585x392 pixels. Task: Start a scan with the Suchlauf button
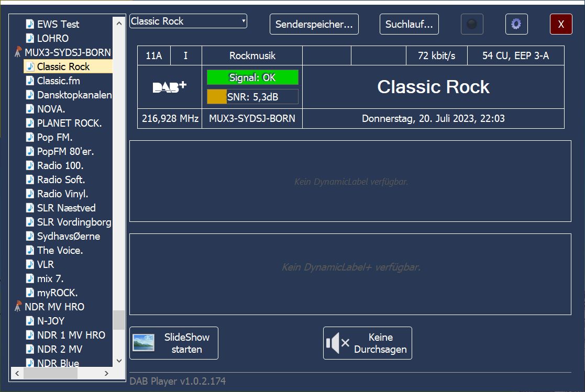coord(409,24)
